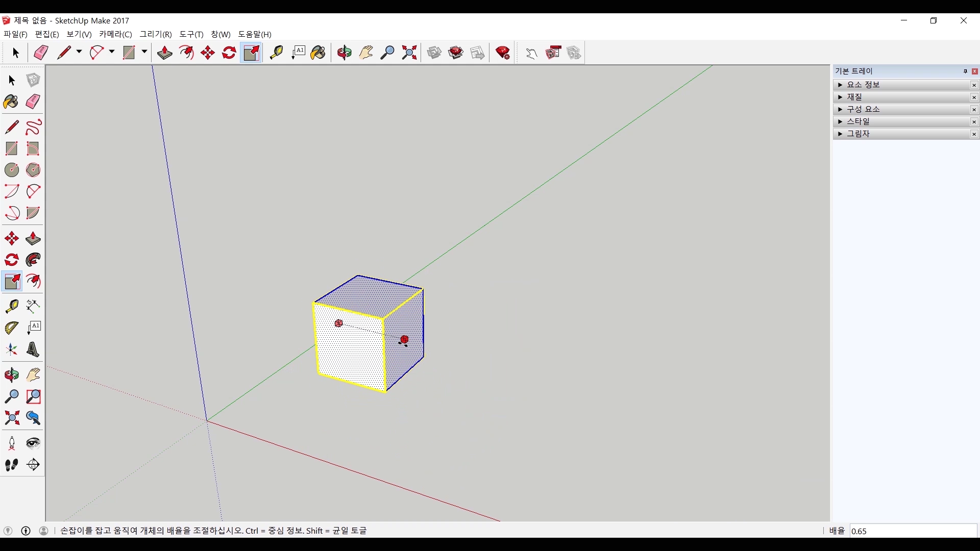Select the Follow Me tool in left toolbar
This screenshot has height=551, width=980.
[x=33, y=260]
